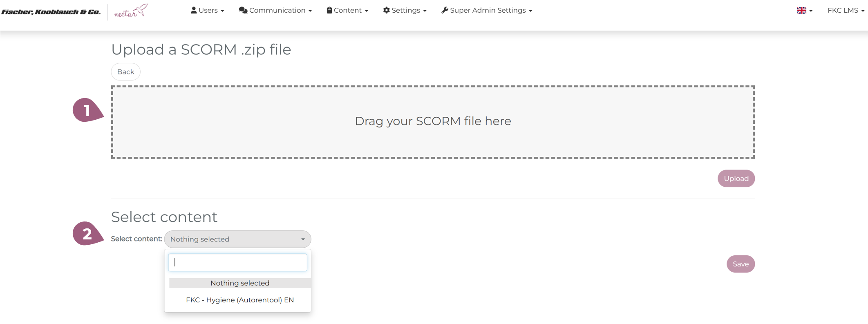This screenshot has height=324, width=868.
Task: Open the FKC LMS account dropdown
Action: click(x=846, y=11)
